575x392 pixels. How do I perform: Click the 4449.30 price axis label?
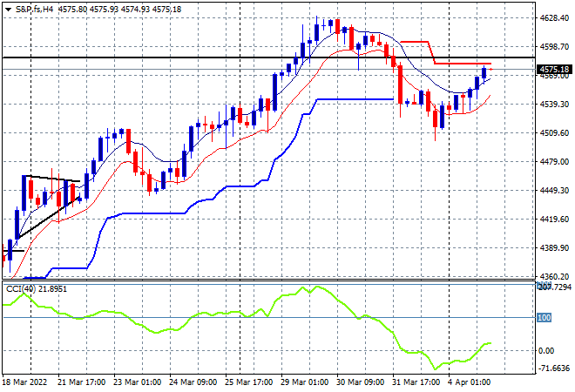(x=554, y=191)
